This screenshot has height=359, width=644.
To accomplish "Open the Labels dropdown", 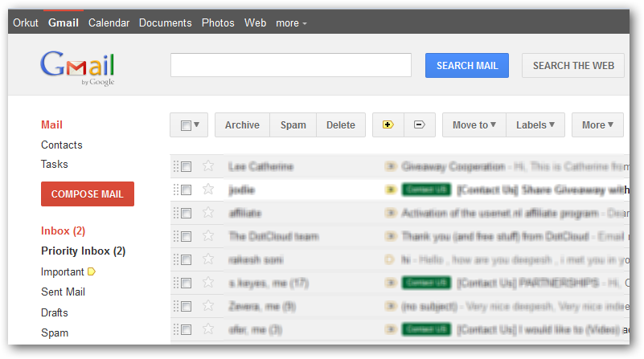I will 535,124.
